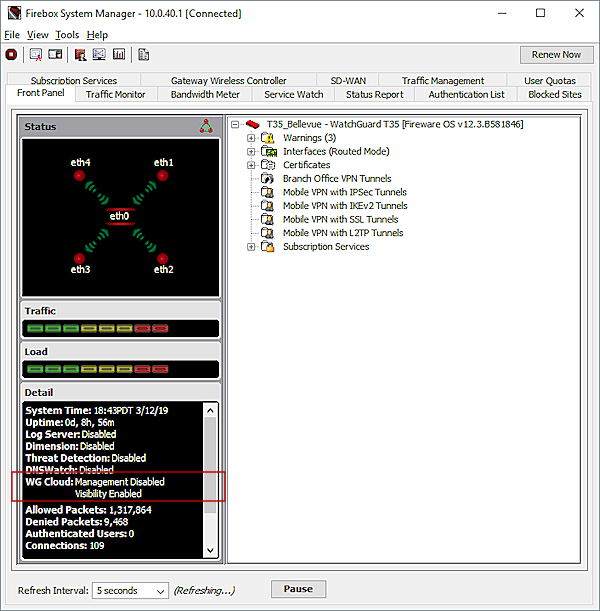Open the Tools menu
Image resolution: width=600 pixels, height=611 pixels.
pos(67,35)
